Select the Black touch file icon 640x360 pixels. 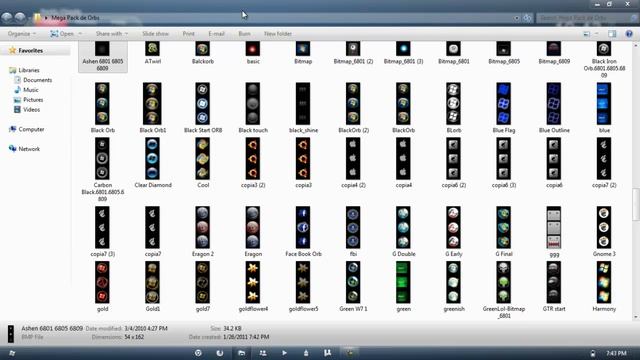253,104
